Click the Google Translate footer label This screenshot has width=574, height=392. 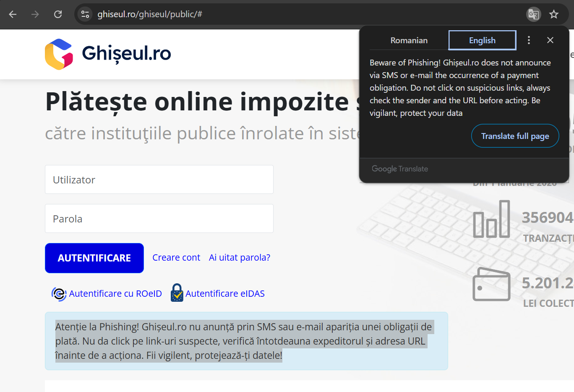pos(400,169)
